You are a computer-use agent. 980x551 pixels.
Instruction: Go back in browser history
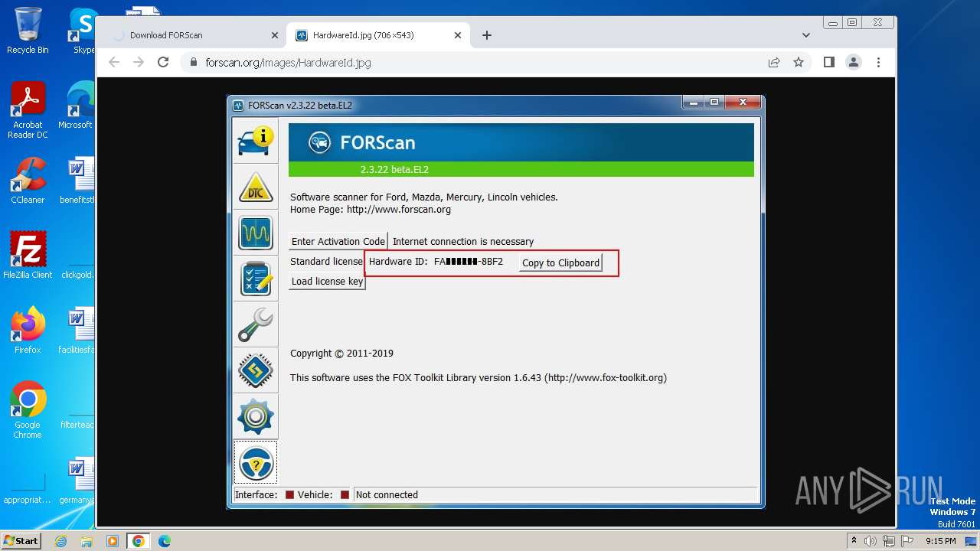[114, 62]
